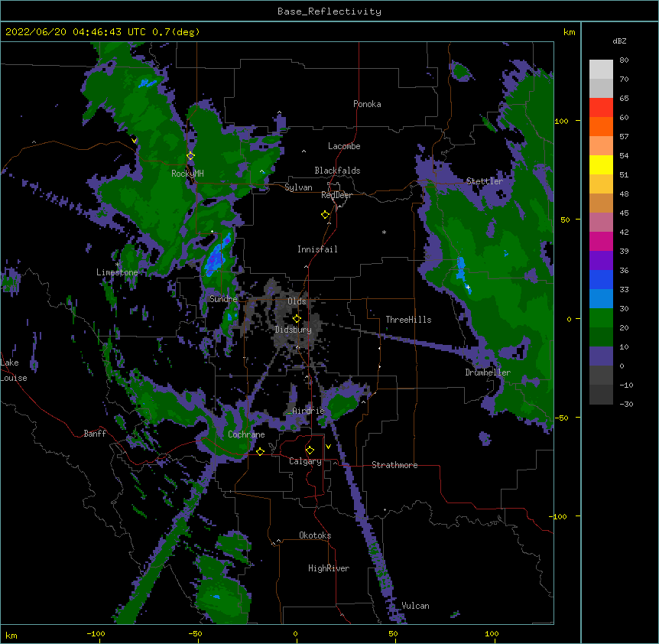Screen dimensions: 659x644
Task: Click the bright green 20-30 dBZ legend swatch
Action: [601, 318]
